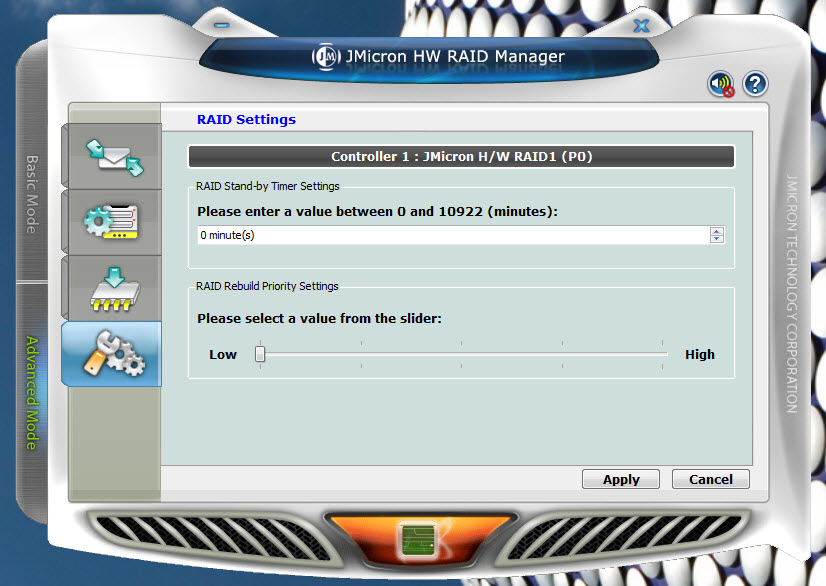This screenshot has width=826, height=586.
Task: Click the green circuit chip button at bottom
Action: pyautogui.click(x=418, y=540)
